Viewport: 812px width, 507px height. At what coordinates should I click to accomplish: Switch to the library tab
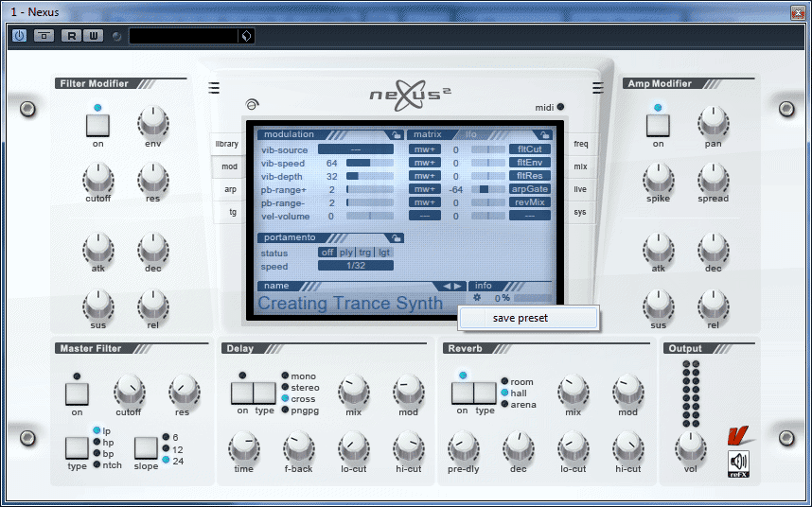(x=227, y=144)
